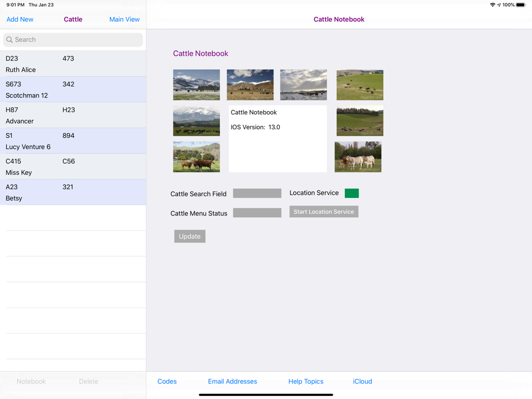Tap the Cattle Menu Status label
Viewport: 532px width, 399px height.
coord(198,213)
